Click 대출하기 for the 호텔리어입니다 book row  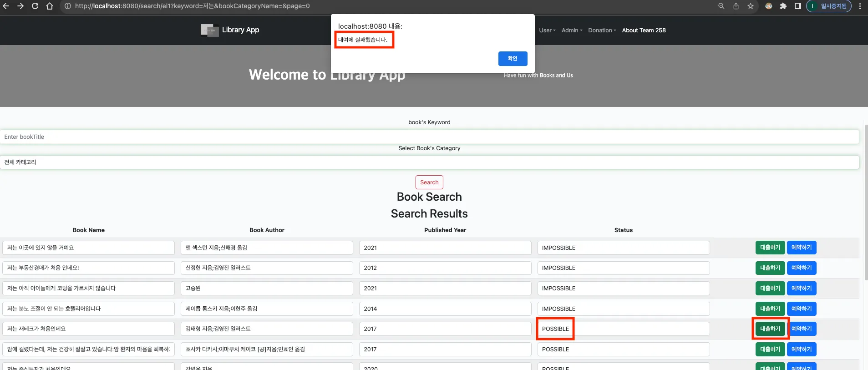coord(770,309)
